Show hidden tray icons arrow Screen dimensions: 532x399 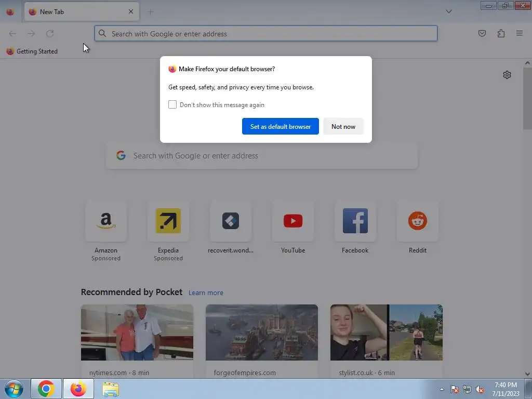tap(442, 389)
